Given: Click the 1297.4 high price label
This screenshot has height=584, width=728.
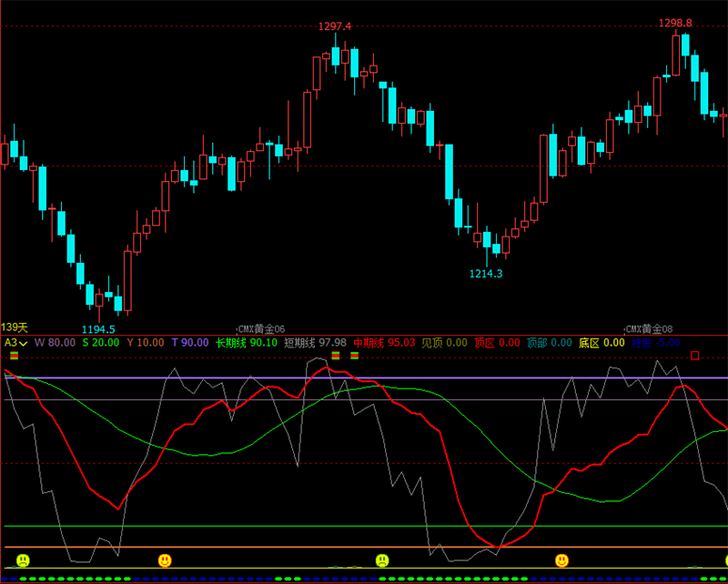Looking at the screenshot, I should coord(335,26).
